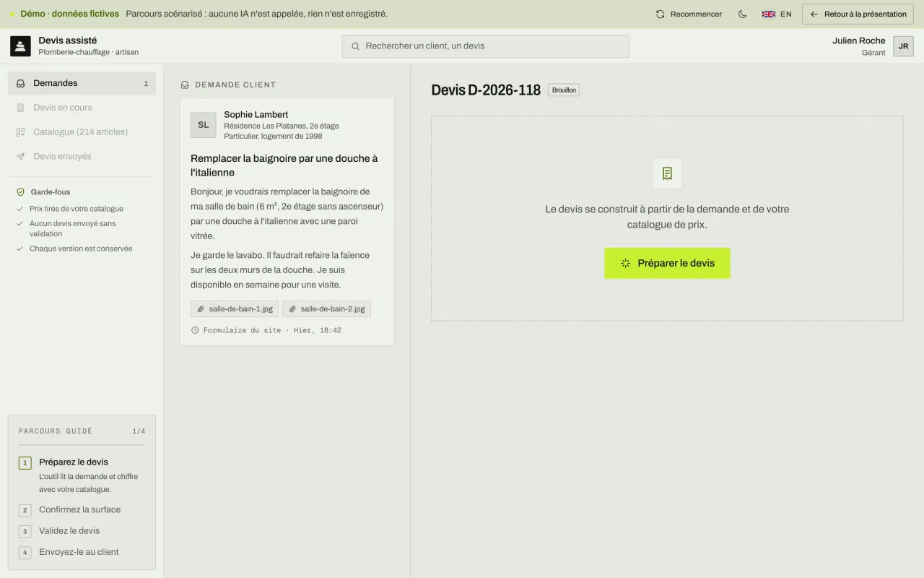Screen dimensions: 924x578
Task: Open Catalogue (214 articles)
Action: coord(82,132)
